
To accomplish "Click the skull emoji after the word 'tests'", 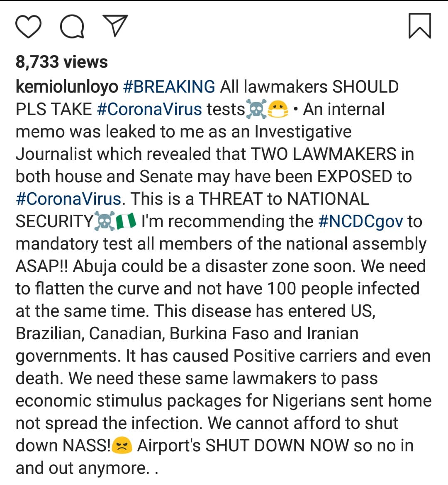I will pyautogui.click(x=256, y=110).
